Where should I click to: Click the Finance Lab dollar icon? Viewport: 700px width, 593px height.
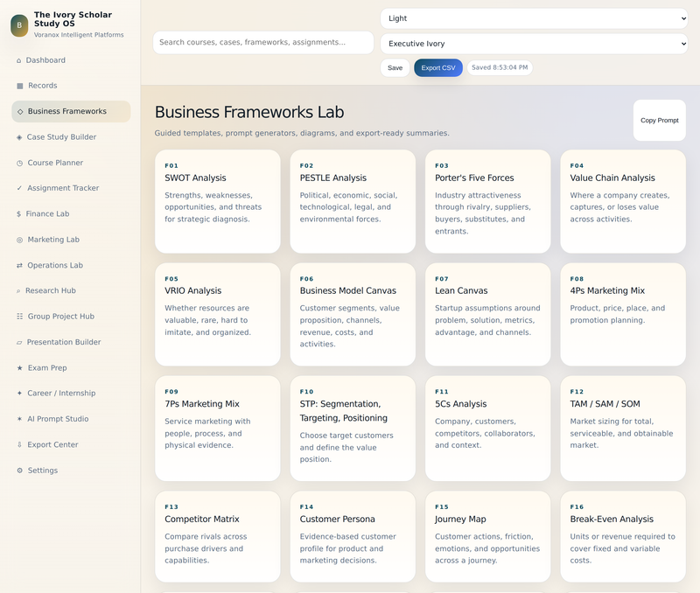18,214
